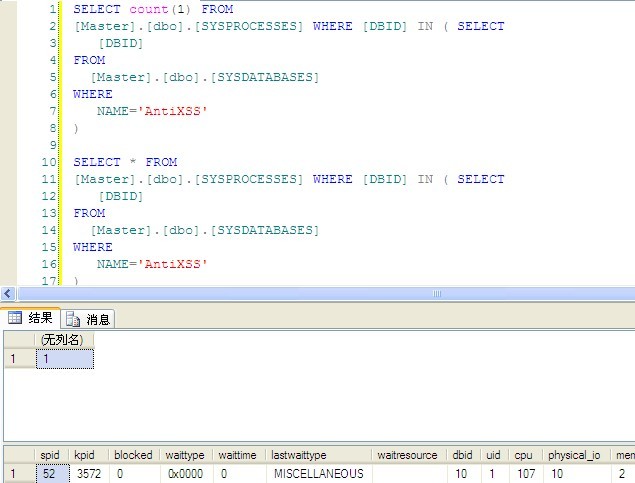Click the spid column header

pyautogui.click(x=51, y=455)
